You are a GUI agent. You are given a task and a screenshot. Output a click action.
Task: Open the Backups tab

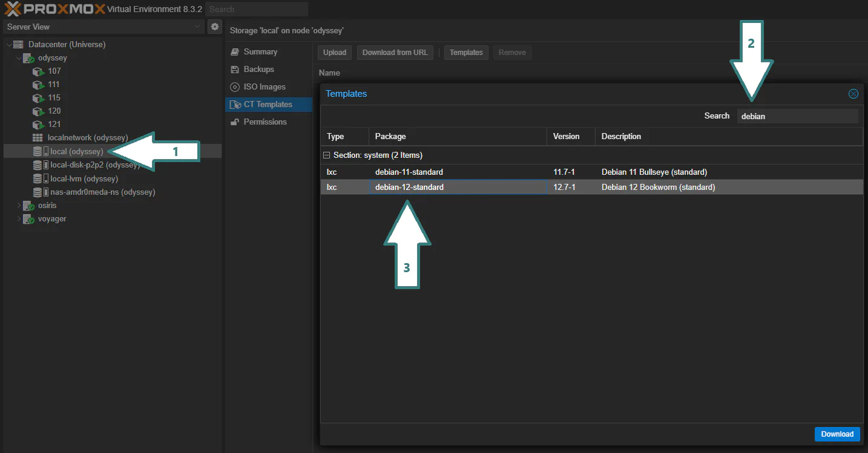point(269,70)
